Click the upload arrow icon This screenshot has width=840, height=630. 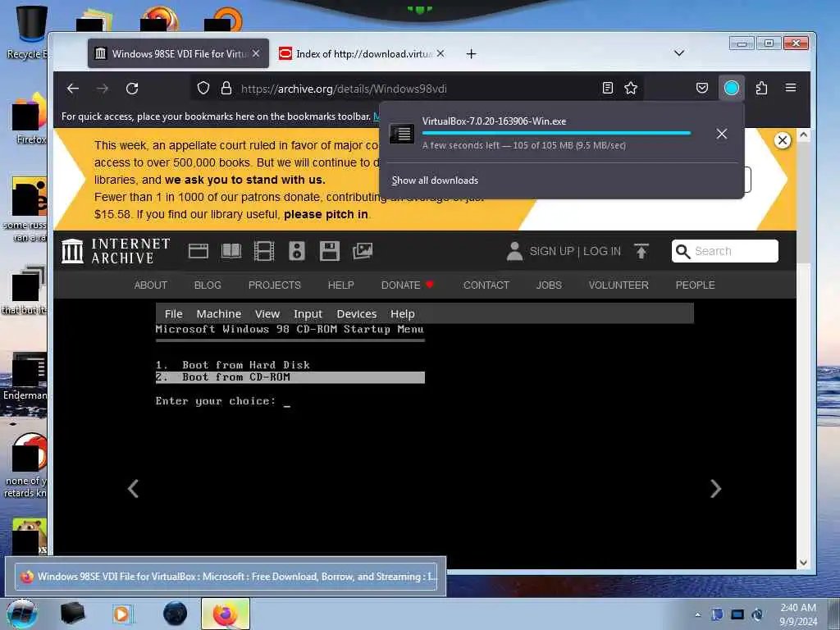[641, 251]
